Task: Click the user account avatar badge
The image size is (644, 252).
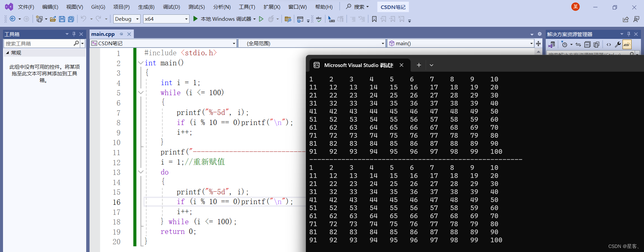Action: tap(576, 7)
